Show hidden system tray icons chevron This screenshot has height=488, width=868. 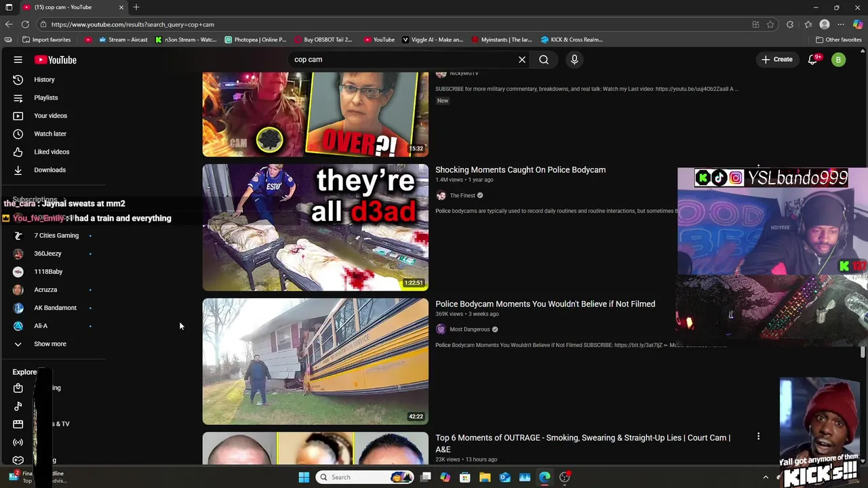[x=766, y=477]
